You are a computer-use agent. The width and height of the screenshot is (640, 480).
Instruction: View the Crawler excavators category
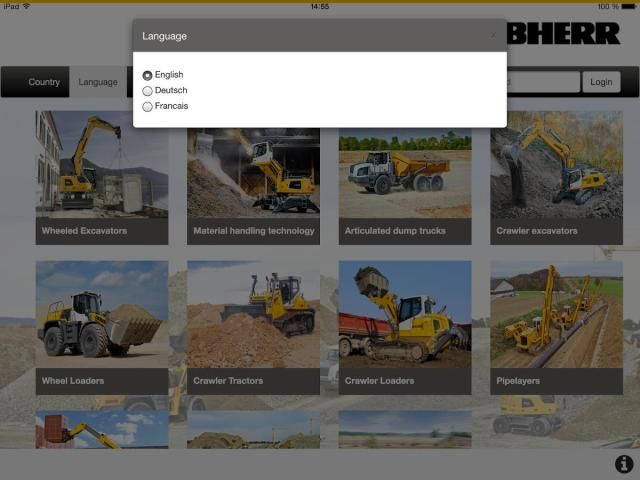[556, 177]
